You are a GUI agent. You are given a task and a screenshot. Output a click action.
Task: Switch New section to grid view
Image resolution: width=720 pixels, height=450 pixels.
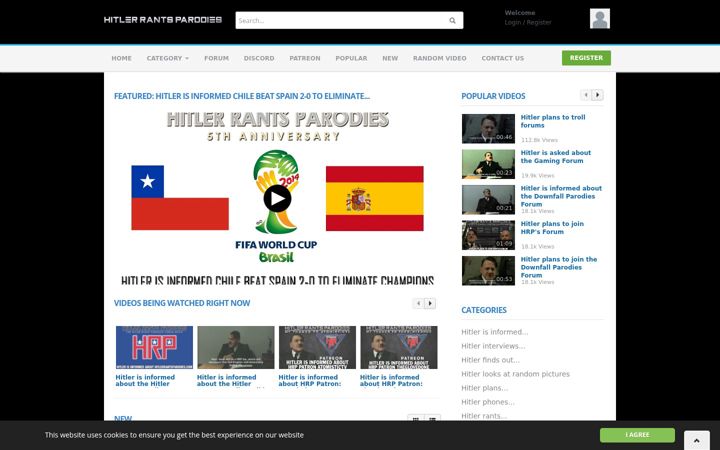pyautogui.click(x=416, y=418)
